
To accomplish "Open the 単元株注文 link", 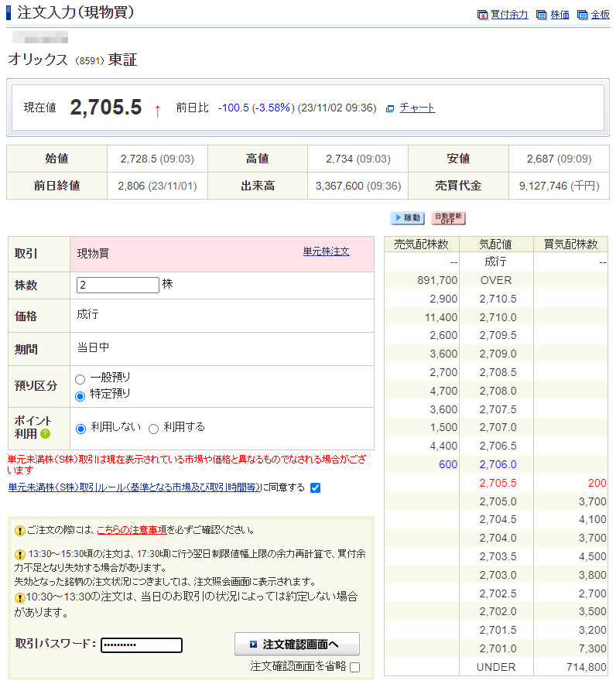I will (x=326, y=251).
